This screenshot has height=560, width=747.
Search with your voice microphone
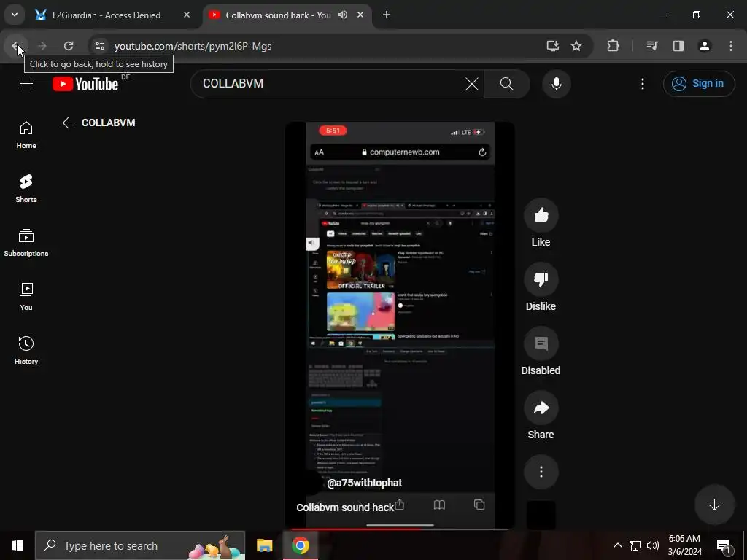click(556, 84)
